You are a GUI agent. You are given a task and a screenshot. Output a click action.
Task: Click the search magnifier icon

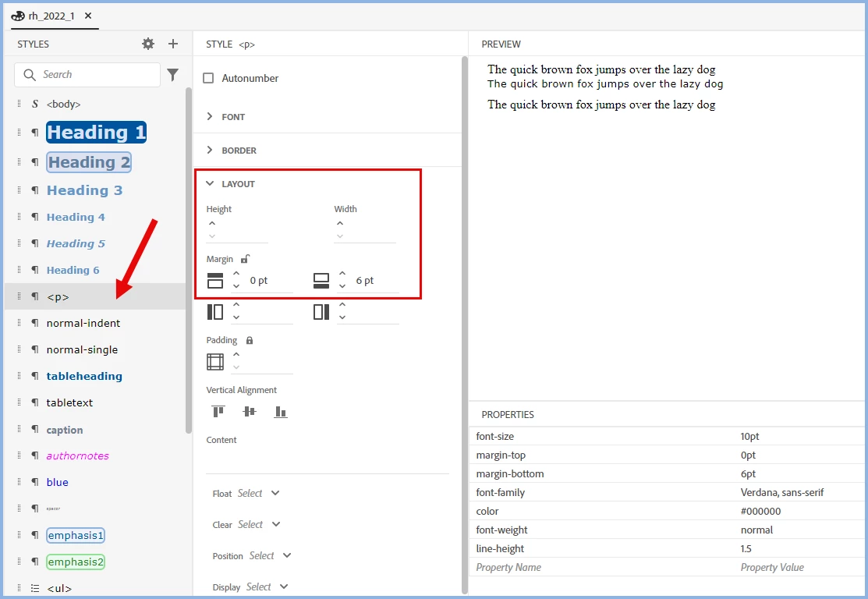point(30,74)
